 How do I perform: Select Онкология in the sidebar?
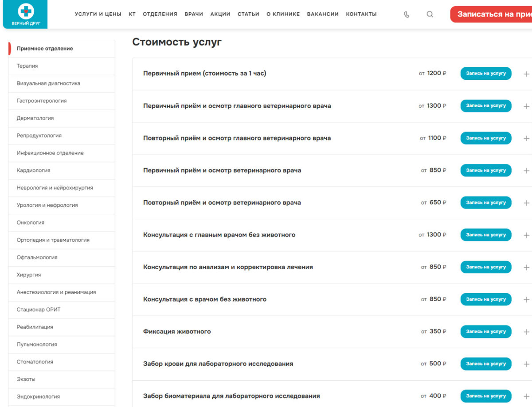pos(62,223)
